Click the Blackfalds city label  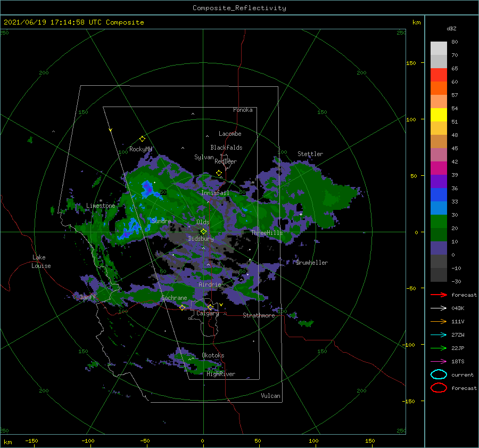(x=226, y=148)
